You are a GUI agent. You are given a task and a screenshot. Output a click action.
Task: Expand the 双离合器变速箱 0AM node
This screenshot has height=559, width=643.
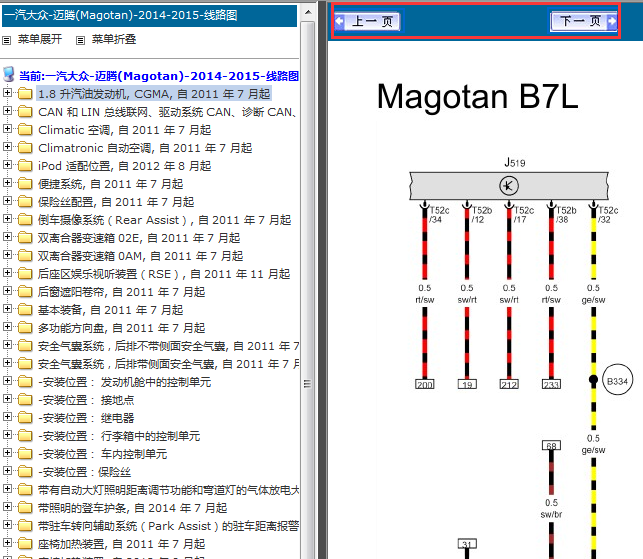7,255
